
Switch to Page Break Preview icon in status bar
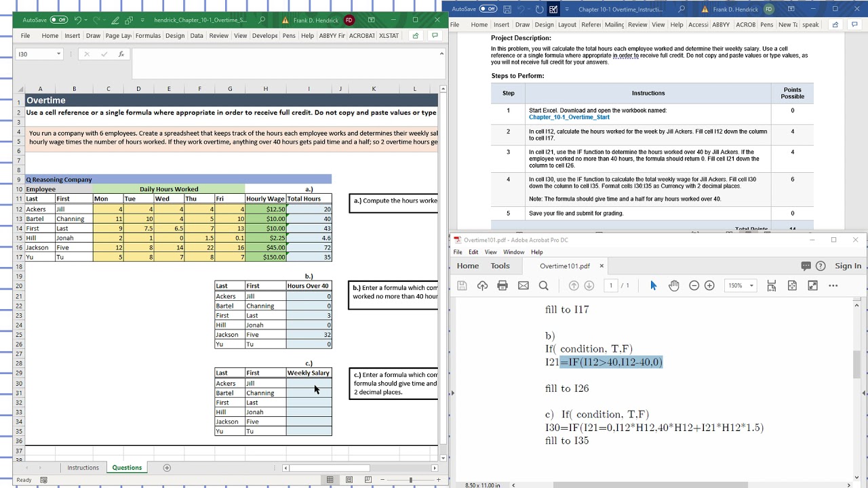click(x=368, y=480)
